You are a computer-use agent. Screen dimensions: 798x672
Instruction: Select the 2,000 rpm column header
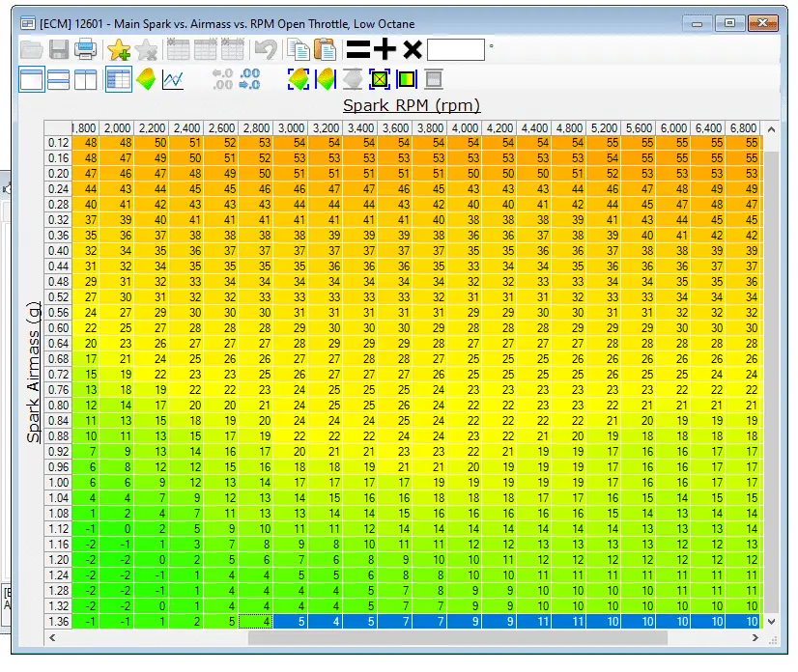coord(117,128)
